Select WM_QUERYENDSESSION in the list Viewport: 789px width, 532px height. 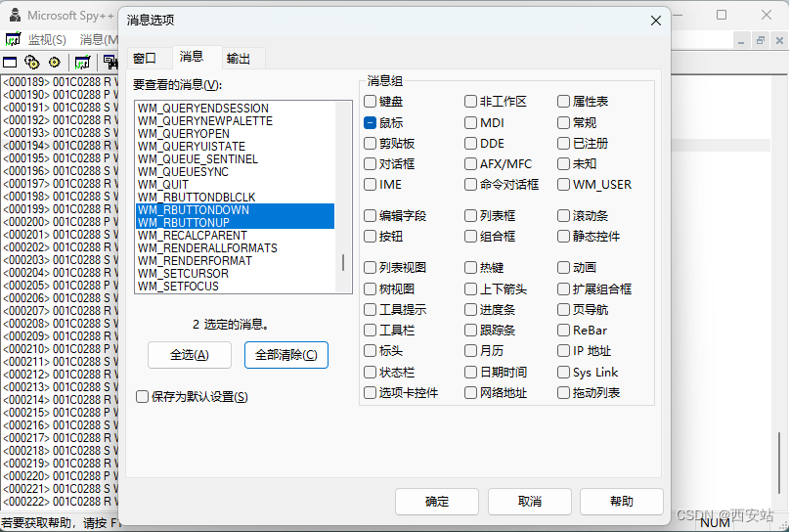pyautogui.click(x=235, y=109)
